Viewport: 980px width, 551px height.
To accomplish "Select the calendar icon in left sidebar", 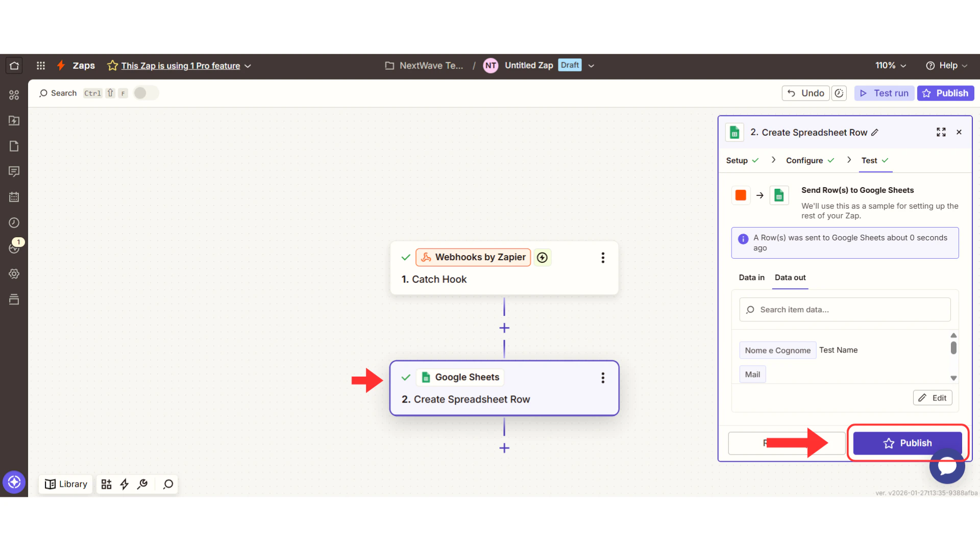I will tap(14, 196).
